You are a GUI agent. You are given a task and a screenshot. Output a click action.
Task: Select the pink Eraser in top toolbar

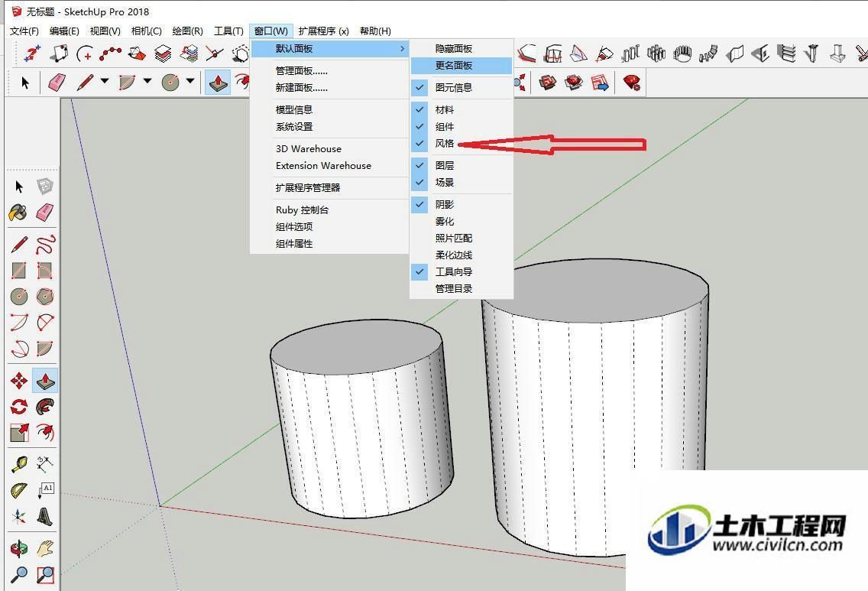57,83
